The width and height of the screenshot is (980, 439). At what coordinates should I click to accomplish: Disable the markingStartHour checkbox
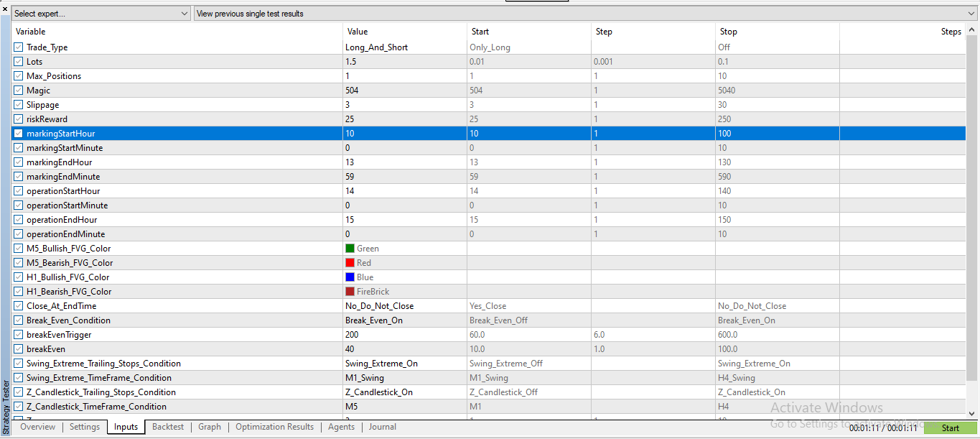tap(17, 133)
